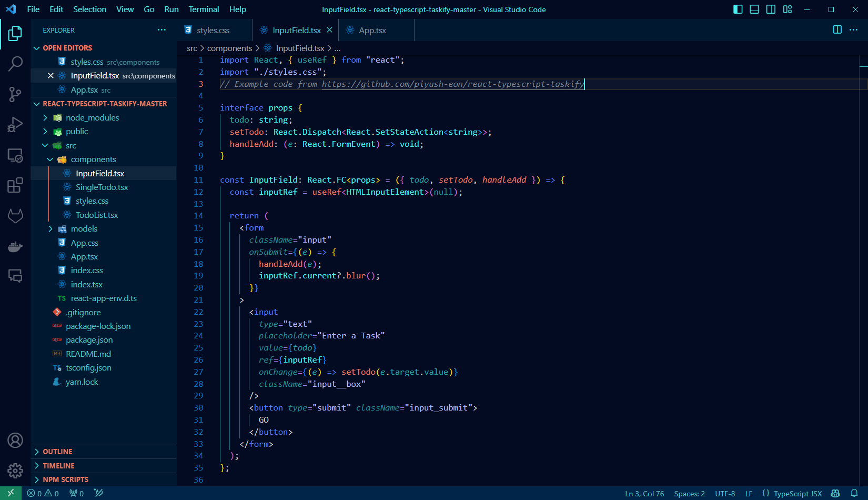
Task: Open the Search view
Action: pos(15,64)
